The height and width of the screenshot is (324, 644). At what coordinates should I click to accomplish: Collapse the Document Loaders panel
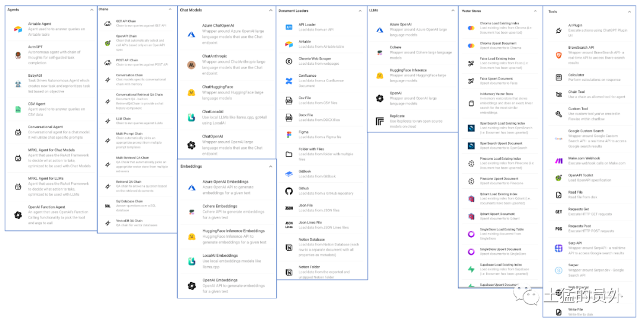(360, 11)
